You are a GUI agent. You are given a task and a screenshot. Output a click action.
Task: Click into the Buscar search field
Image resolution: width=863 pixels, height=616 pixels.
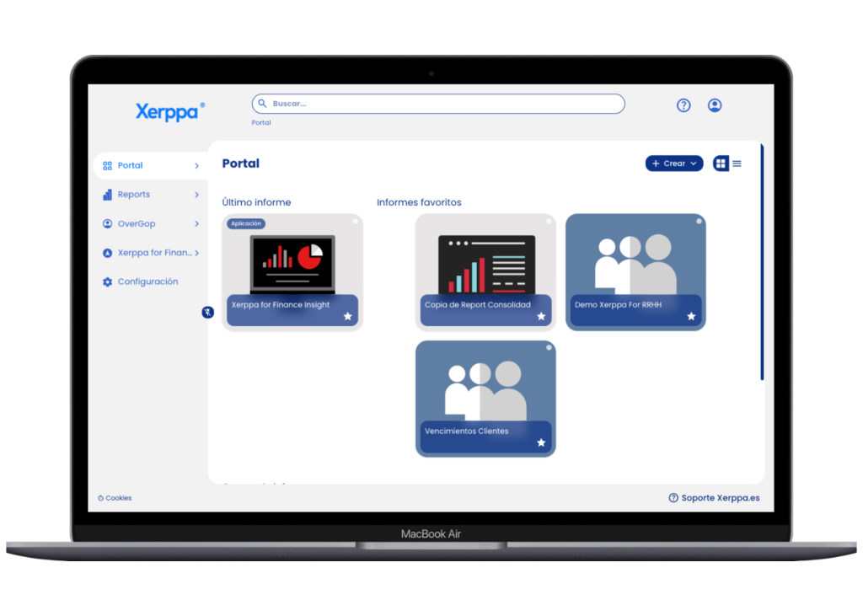point(438,104)
